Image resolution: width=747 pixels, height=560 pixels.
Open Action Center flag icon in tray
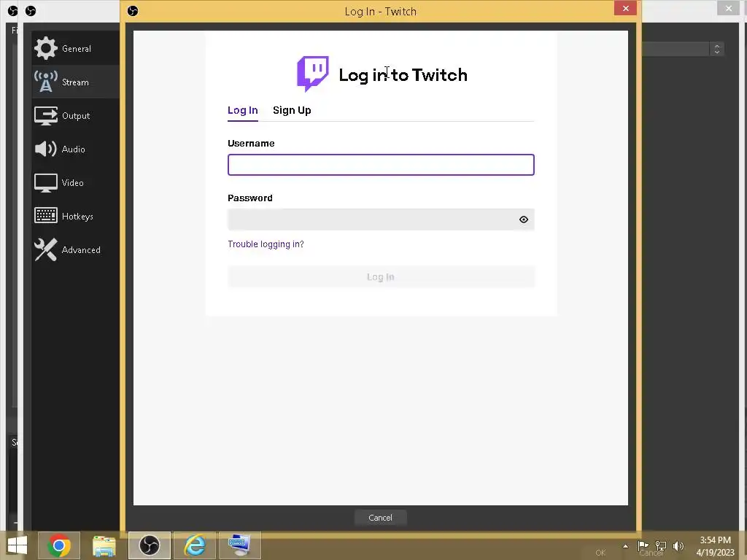pyautogui.click(x=643, y=545)
